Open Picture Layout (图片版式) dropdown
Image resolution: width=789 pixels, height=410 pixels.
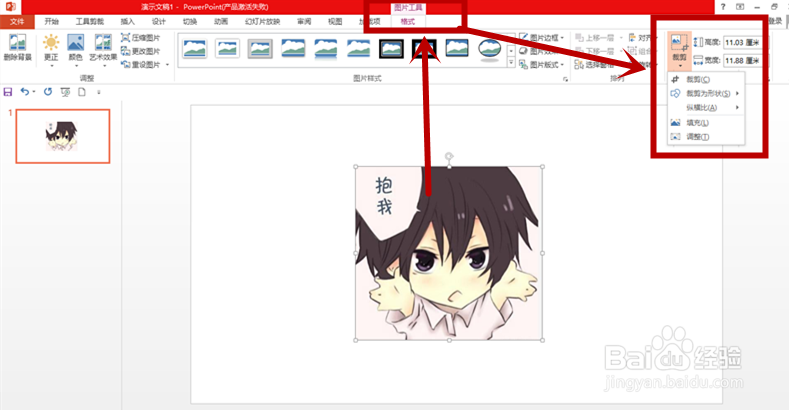[541, 65]
